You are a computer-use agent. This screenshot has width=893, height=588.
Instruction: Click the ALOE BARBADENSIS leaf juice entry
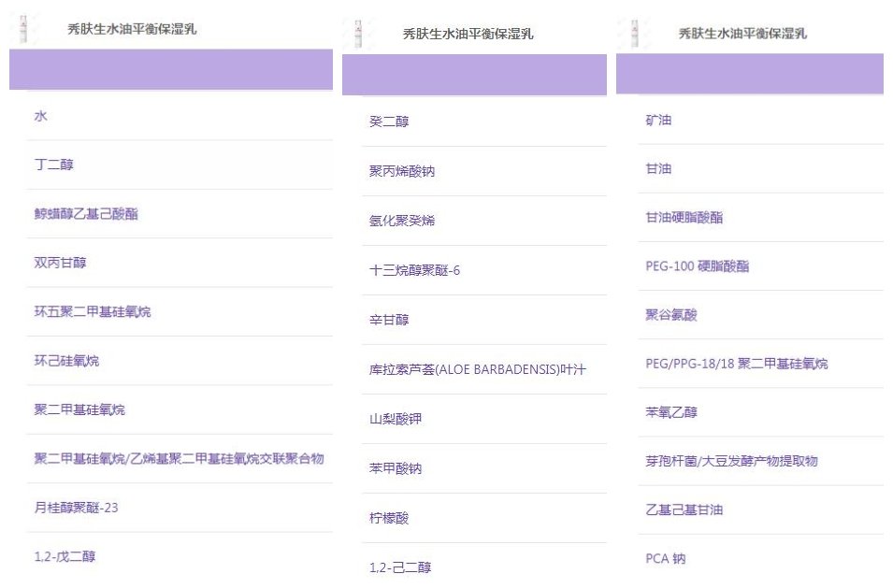[x=477, y=369]
